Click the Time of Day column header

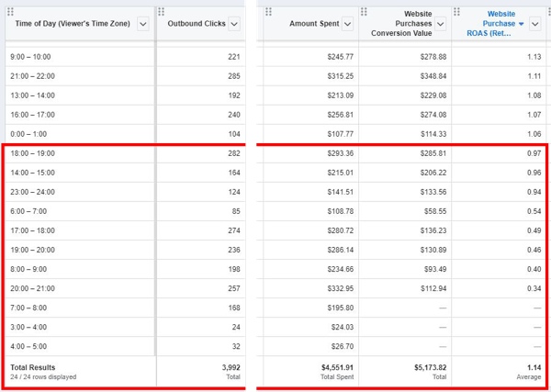[x=73, y=24]
